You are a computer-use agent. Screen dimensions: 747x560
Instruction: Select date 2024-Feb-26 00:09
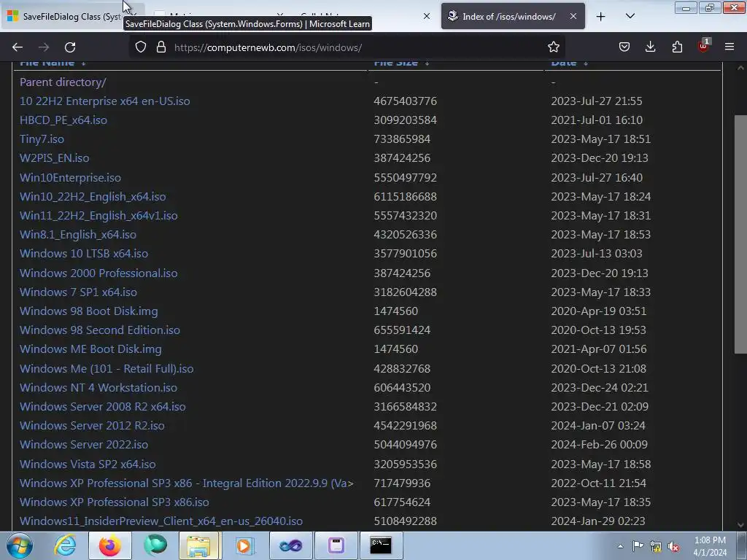click(x=600, y=444)
